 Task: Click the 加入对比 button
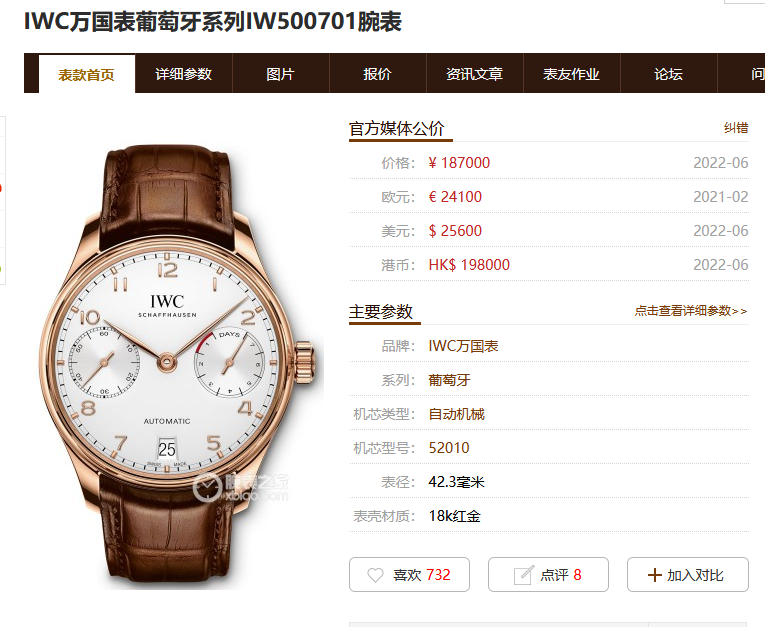tap(688, 575)
